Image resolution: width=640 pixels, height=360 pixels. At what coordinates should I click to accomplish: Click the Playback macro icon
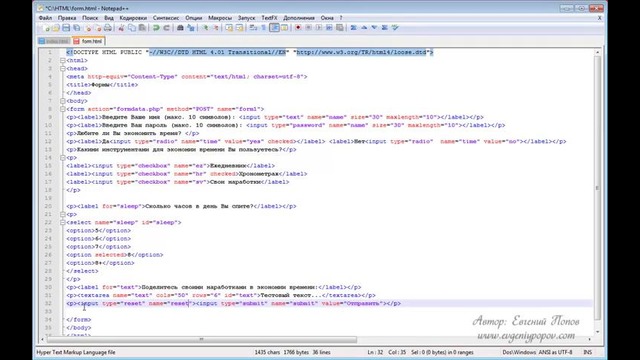pos(319,28)
